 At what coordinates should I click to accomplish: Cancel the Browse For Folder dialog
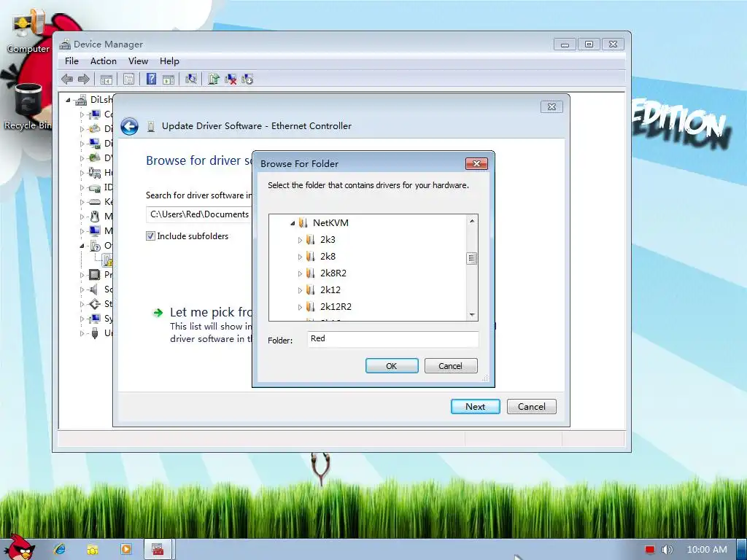[451, 366]
